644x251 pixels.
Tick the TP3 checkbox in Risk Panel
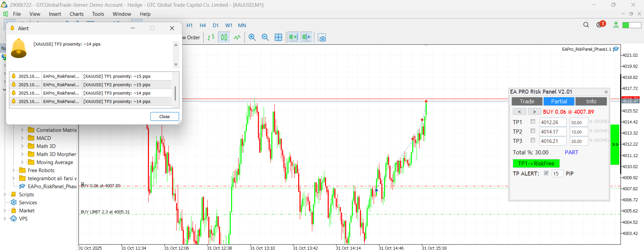click(x=533, y=140)
